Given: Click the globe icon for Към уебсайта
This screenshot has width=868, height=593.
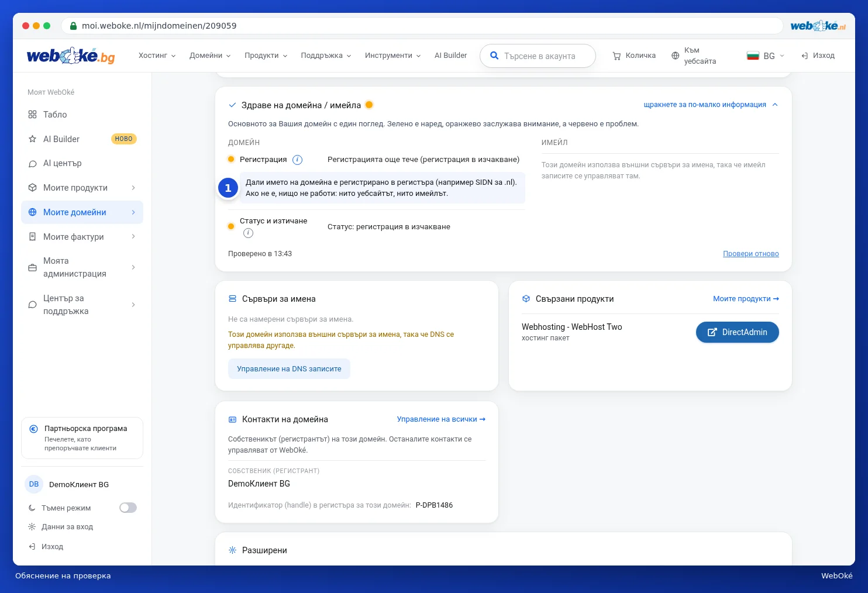Looking at the screenshot, I should click(x=676, y=56).
